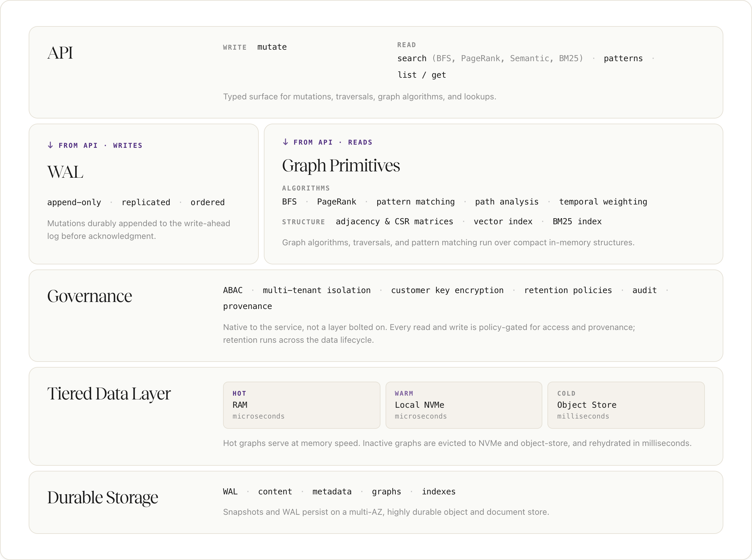752x560 pixels.
Task: Click 'adjacency & CSR matrices'
Action: pyautogui.click(x=394, y=221)
